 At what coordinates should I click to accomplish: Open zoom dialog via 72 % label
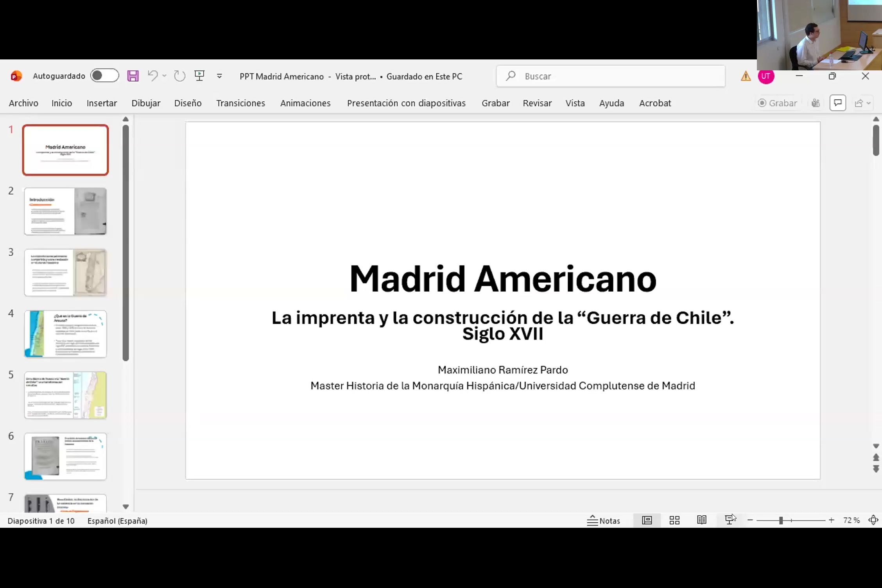pyautogui.click(x=852, y=521)
